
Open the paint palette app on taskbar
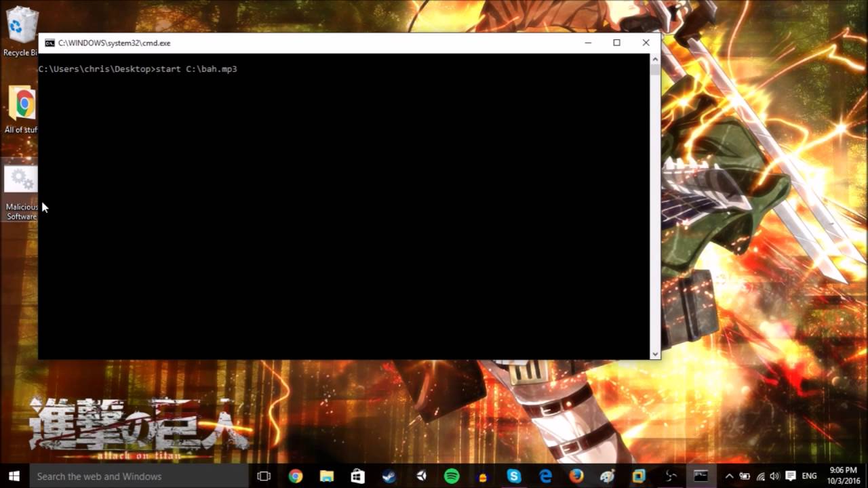[608, 476]
